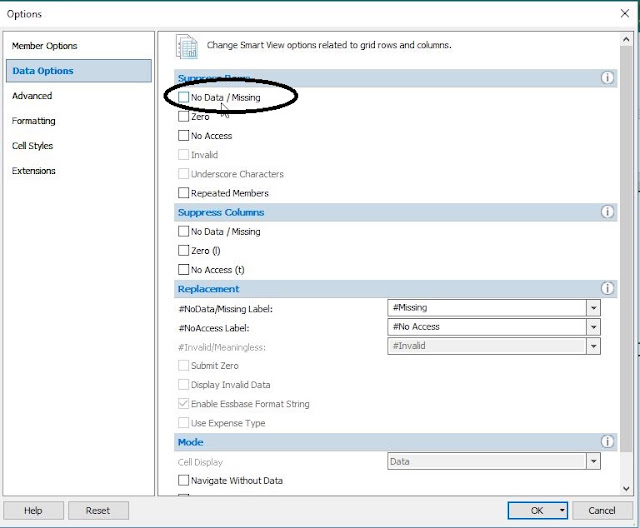Open info icon for Mode section

(607, 441)
